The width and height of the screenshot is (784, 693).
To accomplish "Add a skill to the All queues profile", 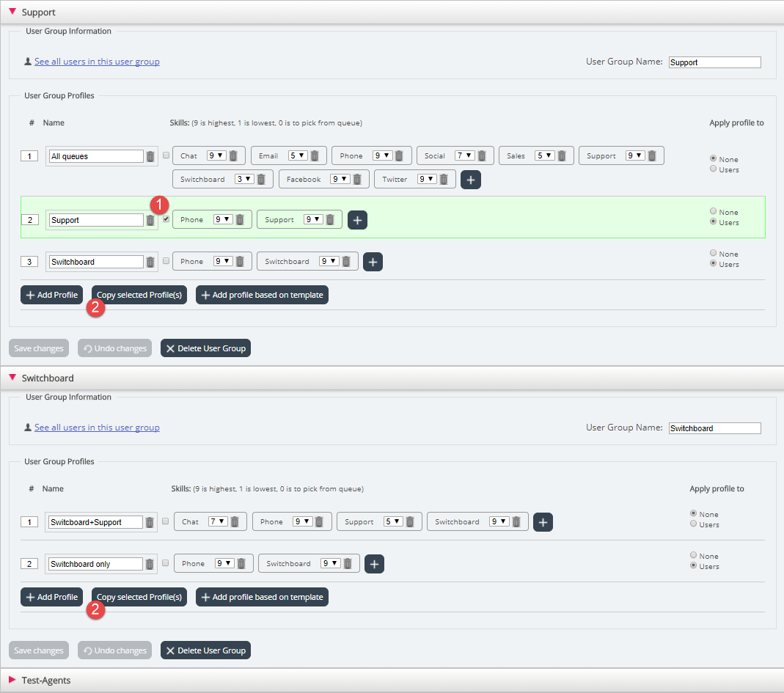I will pyautogui.click(x=471, y=179).
